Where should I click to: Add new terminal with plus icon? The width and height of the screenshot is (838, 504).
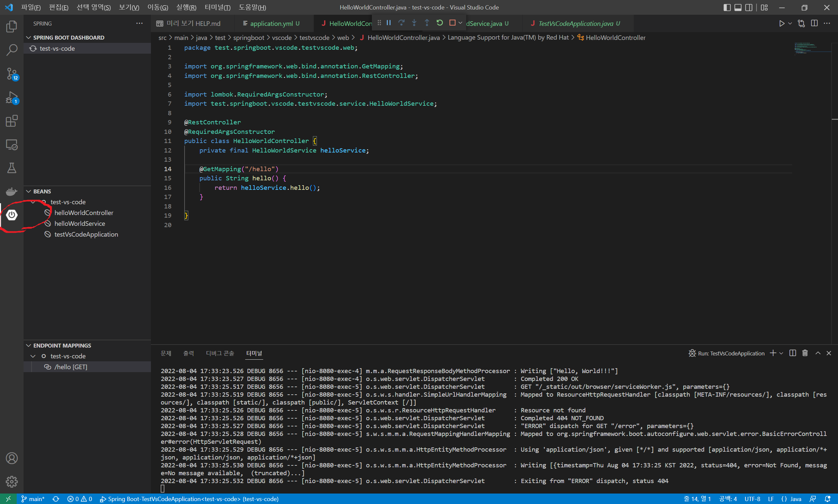click(x=773, y=353)
